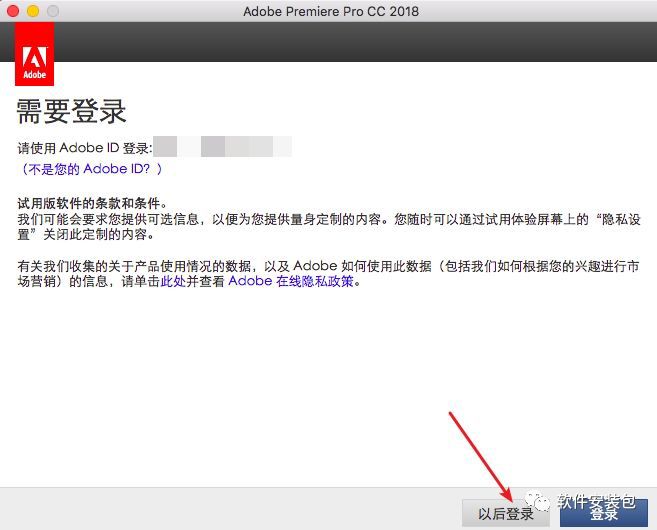Image resolution: width=657 pixels, height=530 pixels.
Task: Minimize the window with the yellow button
Action: click(33, 11)
